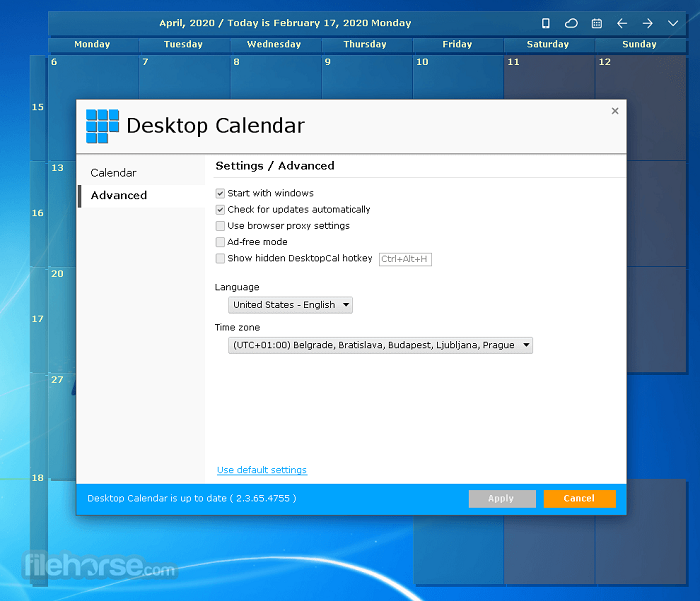Click the Desktop Calendar logo icon
700x601 pixels.
[x=102, y=126]
